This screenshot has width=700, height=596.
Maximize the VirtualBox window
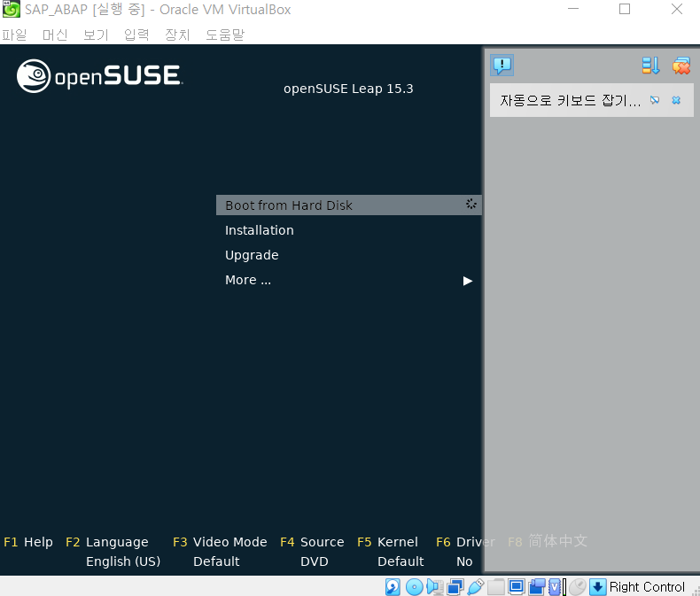[625, 9]
